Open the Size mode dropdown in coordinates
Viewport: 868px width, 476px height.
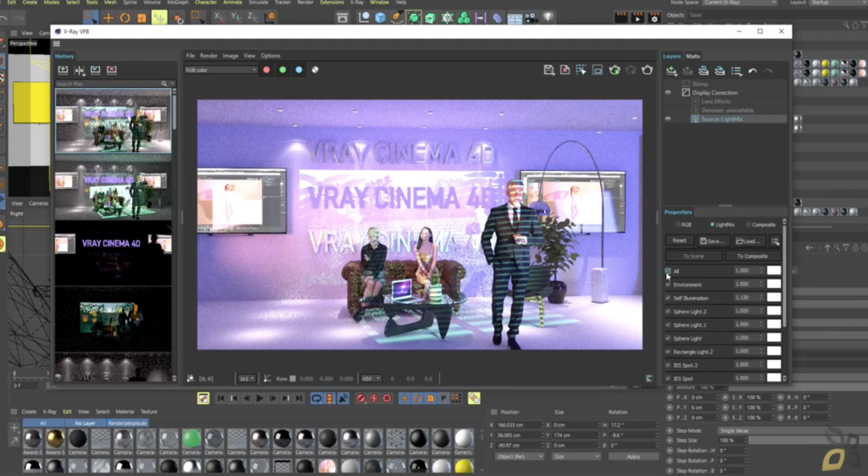coord(576,457)
